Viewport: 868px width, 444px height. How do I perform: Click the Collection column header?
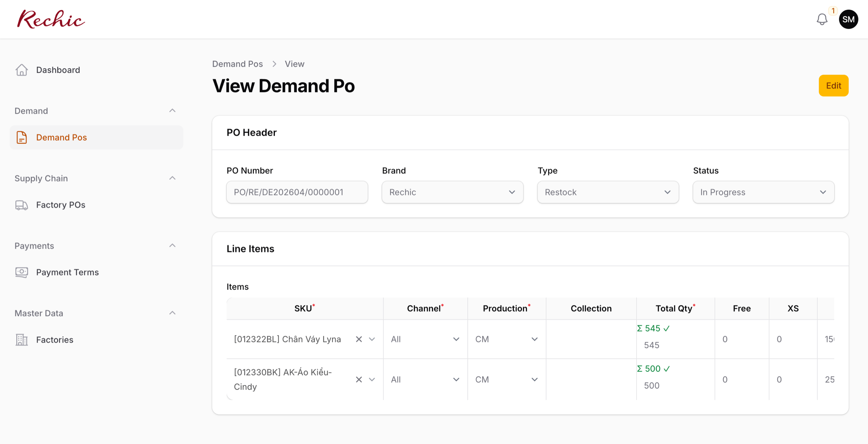pyautogui.click(x=591, y=308)
